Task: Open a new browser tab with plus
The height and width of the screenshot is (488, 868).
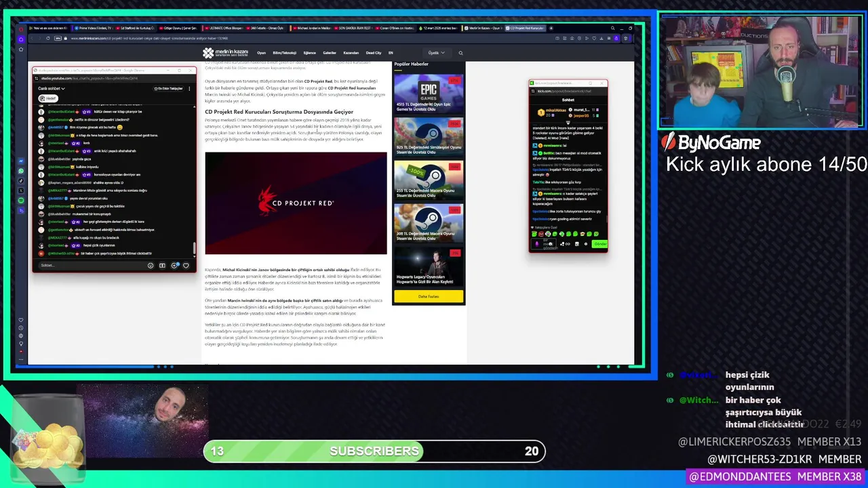Action: pyautogui.click(x=551, y=28)
